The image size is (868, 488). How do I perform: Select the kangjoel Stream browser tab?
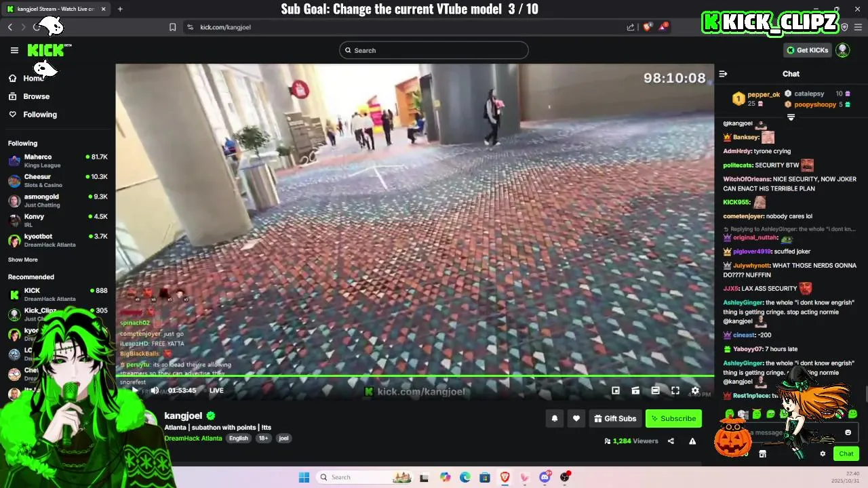[x=57, y=9]
